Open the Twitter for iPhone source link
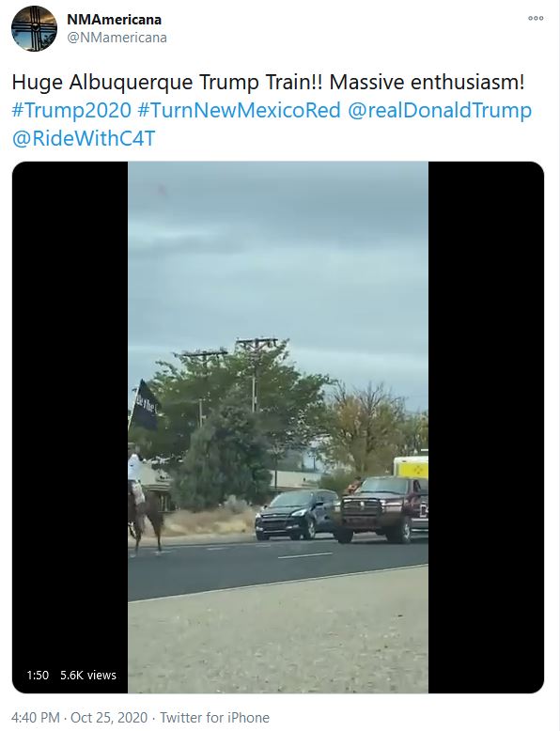The width and height of the screenshot is (560, 731). point(215,718)
